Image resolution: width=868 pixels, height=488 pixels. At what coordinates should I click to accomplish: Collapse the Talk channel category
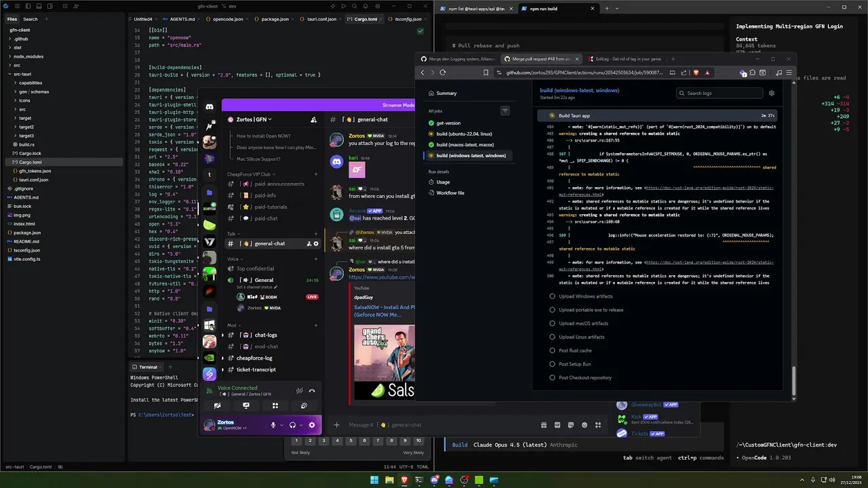tap(233, 234)
